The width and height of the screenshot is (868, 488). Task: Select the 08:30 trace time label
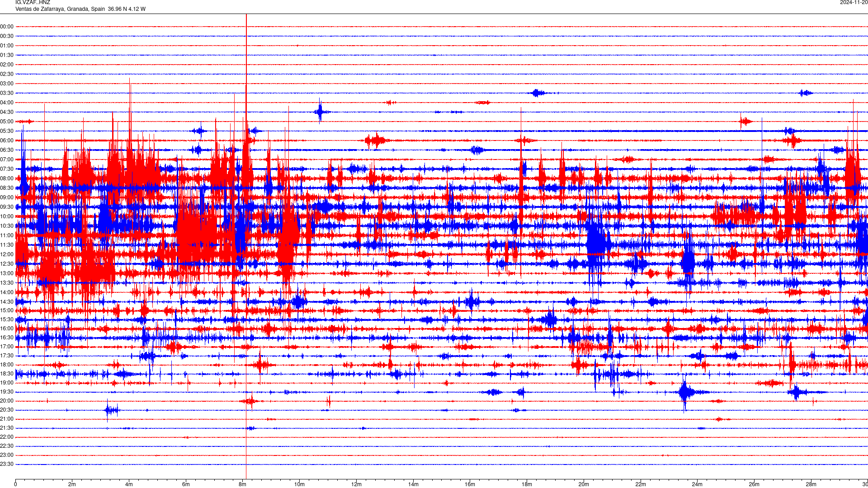(x=7, y=188)
